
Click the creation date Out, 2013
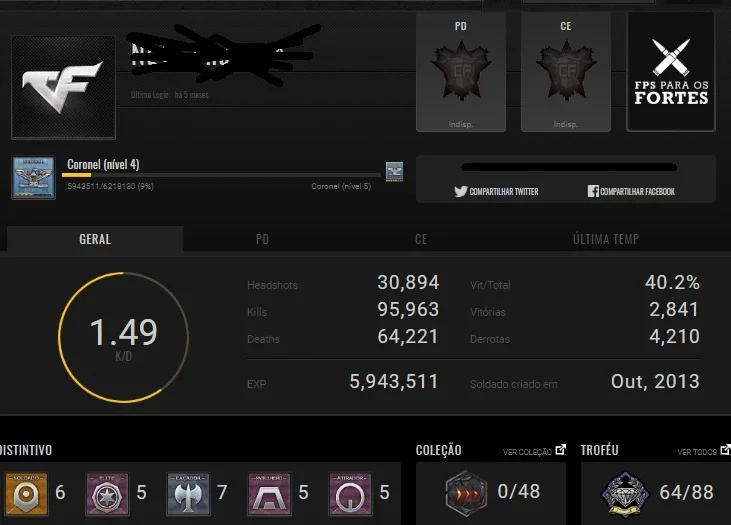655,382
